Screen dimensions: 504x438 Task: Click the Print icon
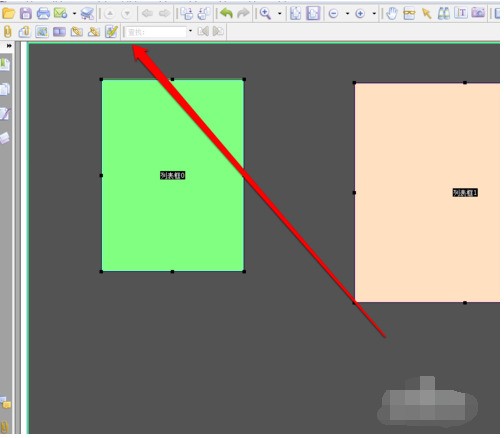(43, 14)
